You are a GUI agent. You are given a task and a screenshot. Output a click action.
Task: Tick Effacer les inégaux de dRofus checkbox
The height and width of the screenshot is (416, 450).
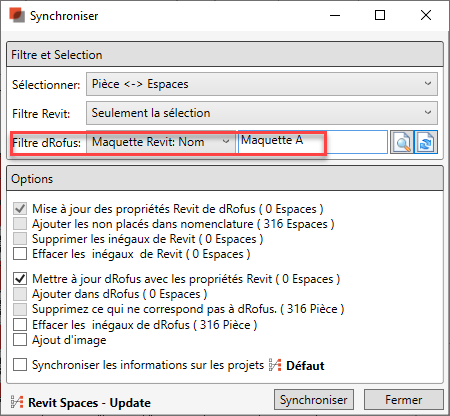tap(20, 324)
